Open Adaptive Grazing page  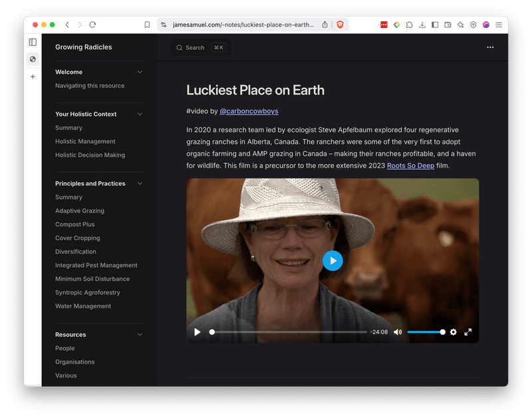[x=80, y=210]
